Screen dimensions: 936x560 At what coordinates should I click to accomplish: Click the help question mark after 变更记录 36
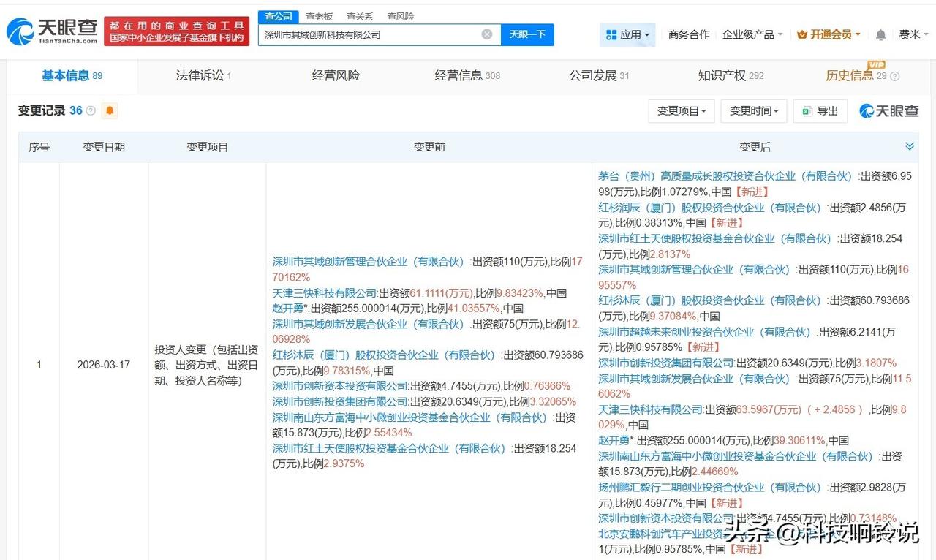click(89, 110)
